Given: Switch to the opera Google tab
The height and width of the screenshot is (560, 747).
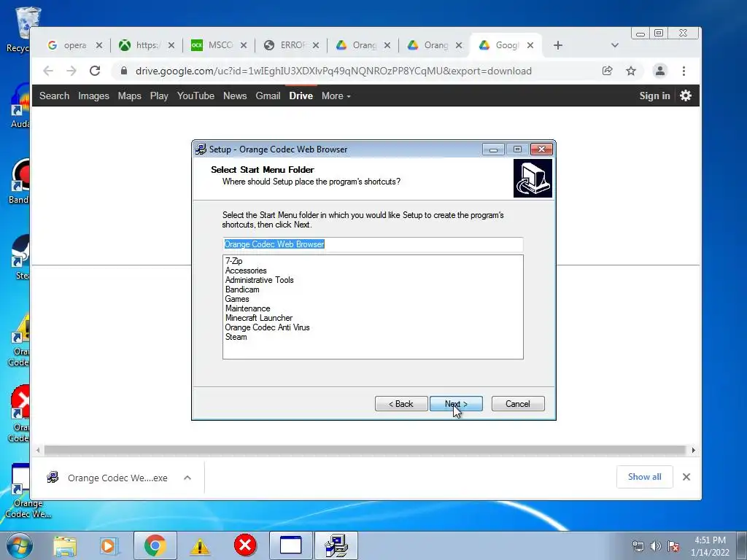Looking at the screenshot, I should click(x=74, y=45).
